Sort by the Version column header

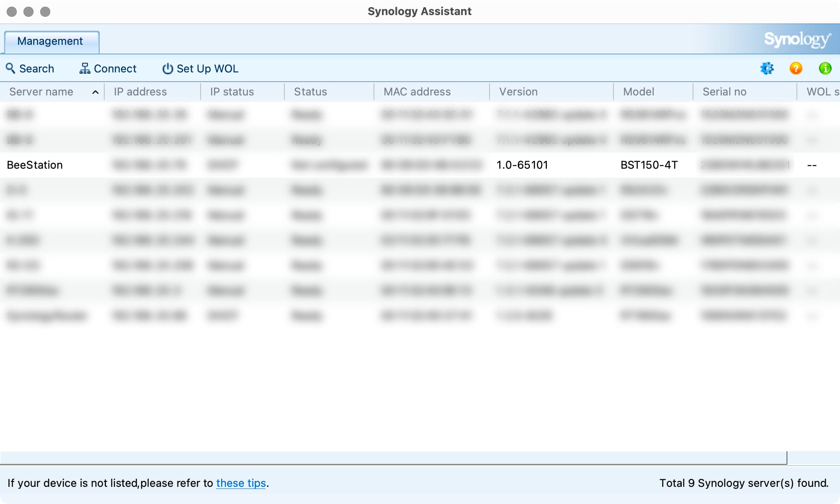551,92
